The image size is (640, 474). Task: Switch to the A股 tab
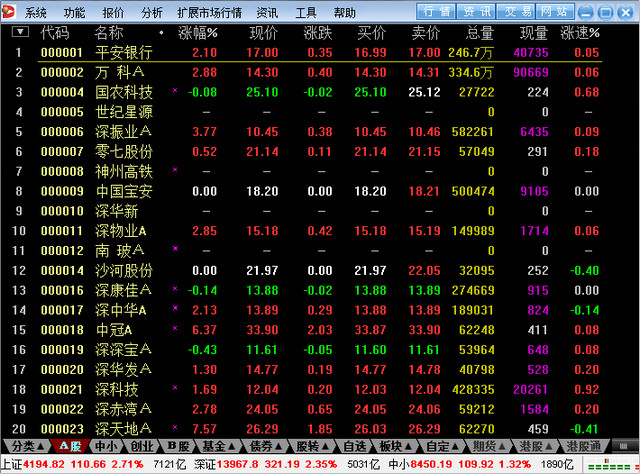[x=70, y=446]
